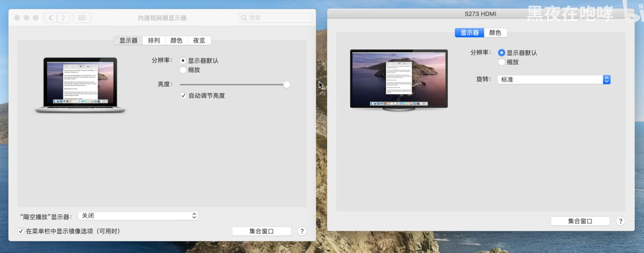The image size is (644, 253).
Task: Open the Show All preferences grid icon
Action: point(82,17)
